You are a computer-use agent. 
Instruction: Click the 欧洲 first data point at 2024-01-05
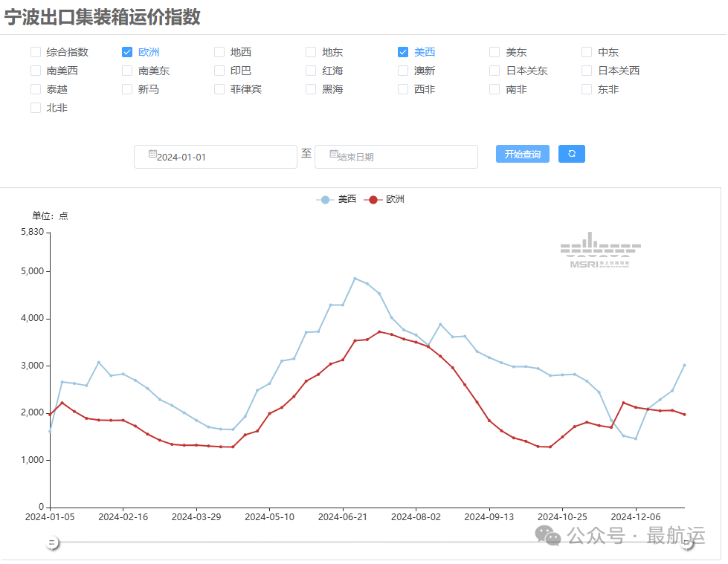coord(50,415)
